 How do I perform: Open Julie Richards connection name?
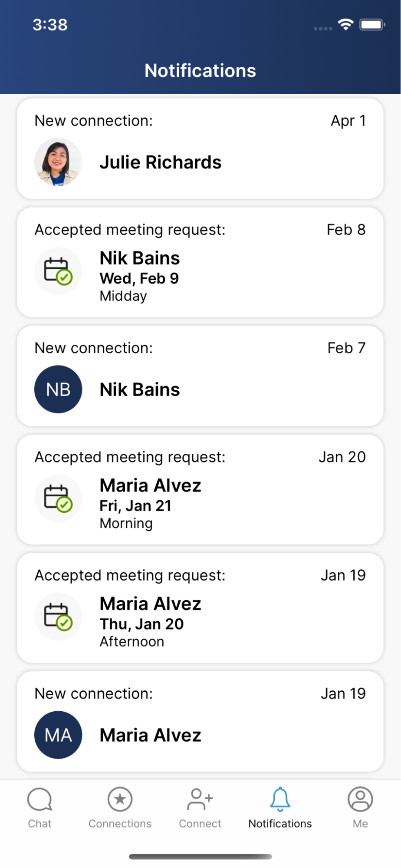(161, 162)
